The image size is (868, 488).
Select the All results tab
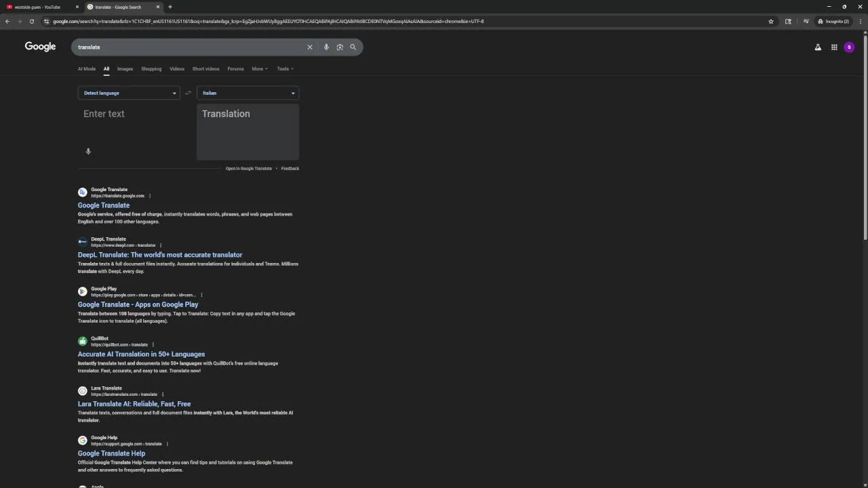[x=106, y=68]
